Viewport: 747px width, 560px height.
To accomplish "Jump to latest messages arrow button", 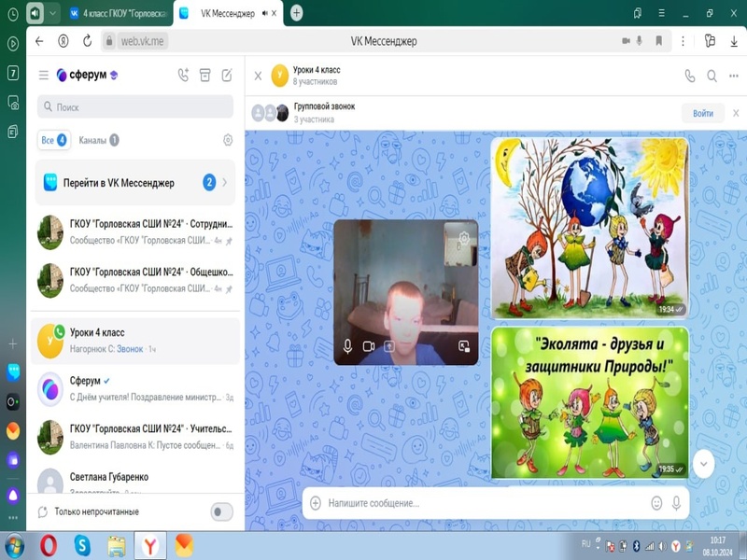I will 703,463.
